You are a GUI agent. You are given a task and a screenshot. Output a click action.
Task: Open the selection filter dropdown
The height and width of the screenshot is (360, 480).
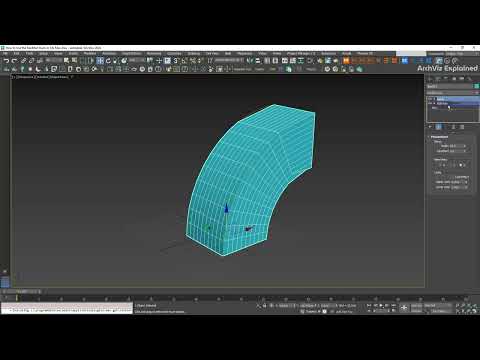point(54,61)
